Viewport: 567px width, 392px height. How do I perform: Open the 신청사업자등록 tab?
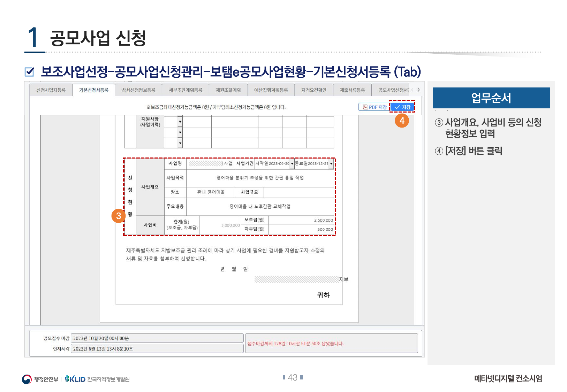(51, 90)
